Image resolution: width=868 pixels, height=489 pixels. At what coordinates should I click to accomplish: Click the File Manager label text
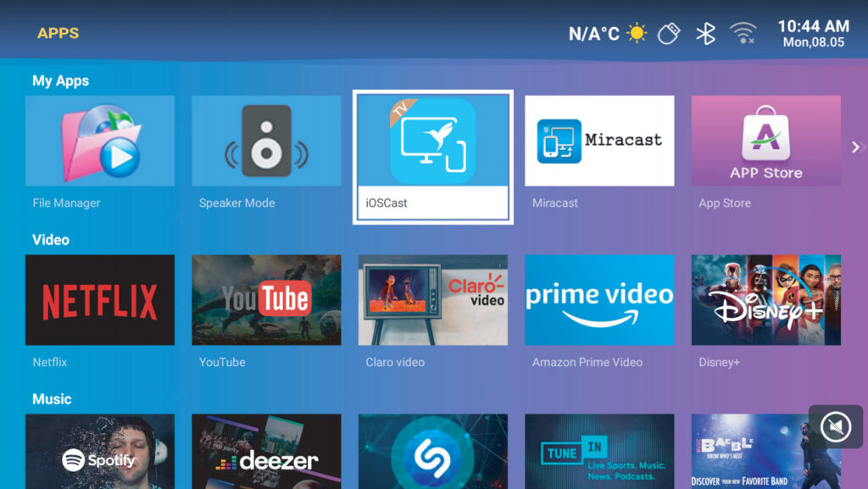pyautogui.click(x=66, y=203)
